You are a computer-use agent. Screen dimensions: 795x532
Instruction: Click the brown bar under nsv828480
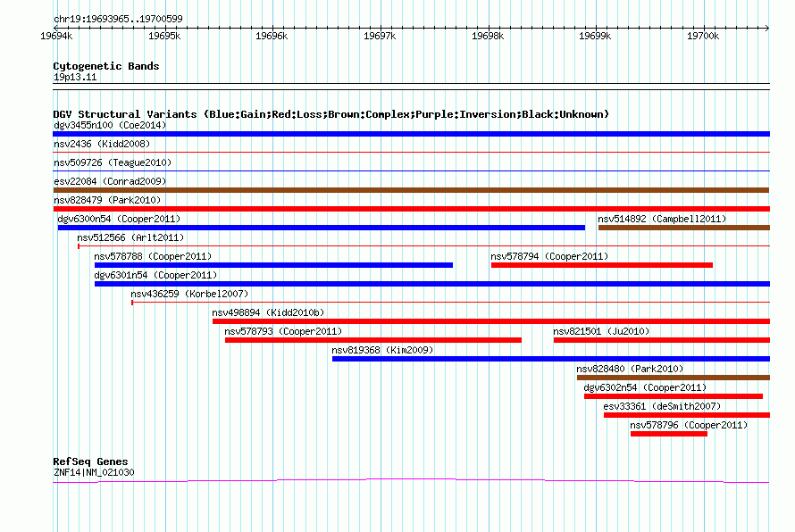click(x=674, y=378)
